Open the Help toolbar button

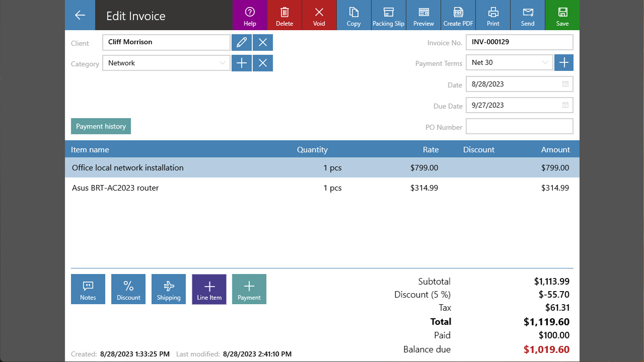coord(250,15)
